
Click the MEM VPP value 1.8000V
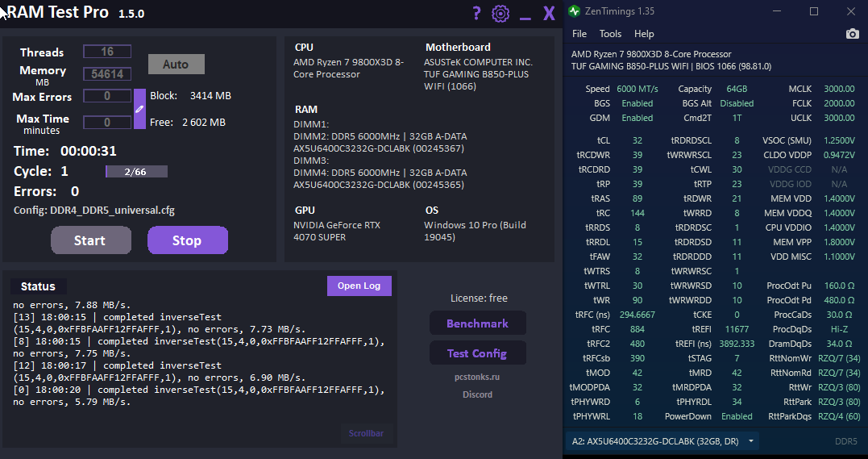839,242
